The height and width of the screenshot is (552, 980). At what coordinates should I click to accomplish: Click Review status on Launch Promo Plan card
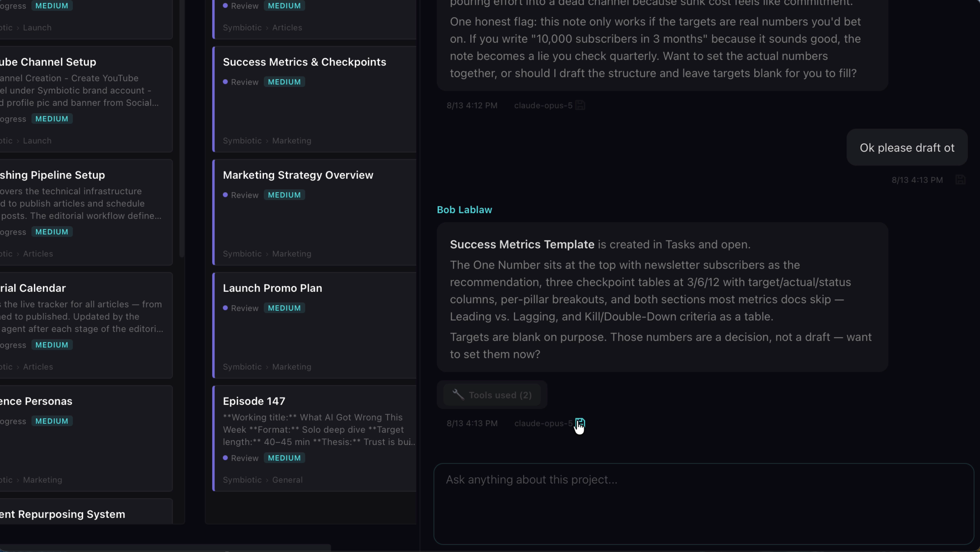click(241, 308)
